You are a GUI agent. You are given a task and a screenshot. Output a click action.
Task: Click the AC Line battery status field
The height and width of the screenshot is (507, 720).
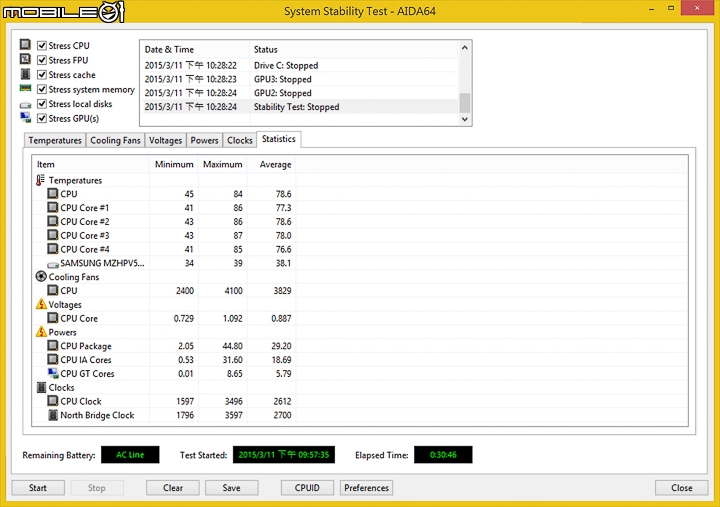[x=130, y=455]
